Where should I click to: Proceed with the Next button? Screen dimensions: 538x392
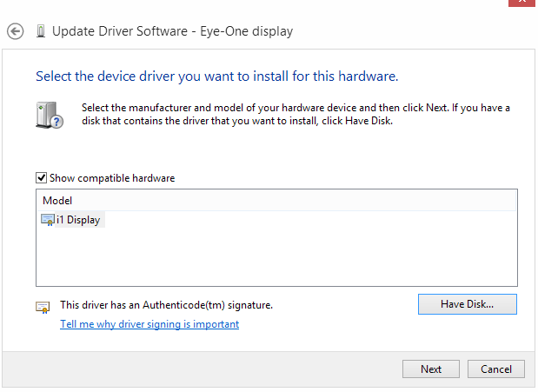[431, 369]
